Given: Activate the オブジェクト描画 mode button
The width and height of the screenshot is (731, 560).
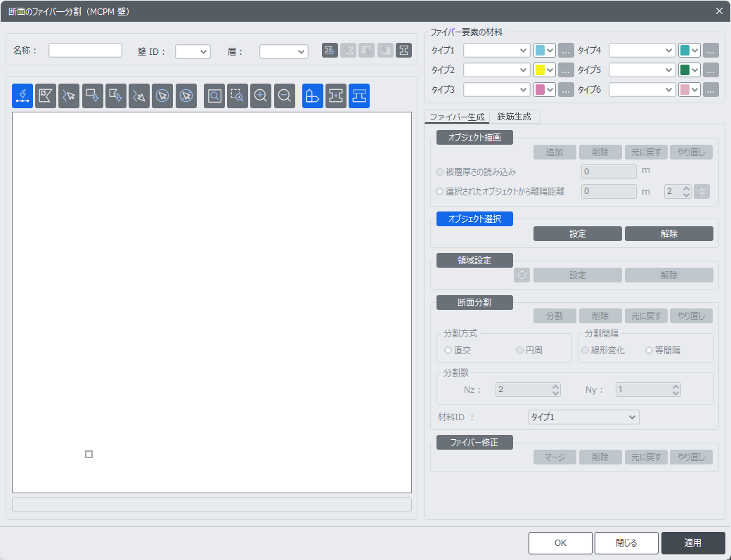Looking at the screenshot, I should 474,138.
